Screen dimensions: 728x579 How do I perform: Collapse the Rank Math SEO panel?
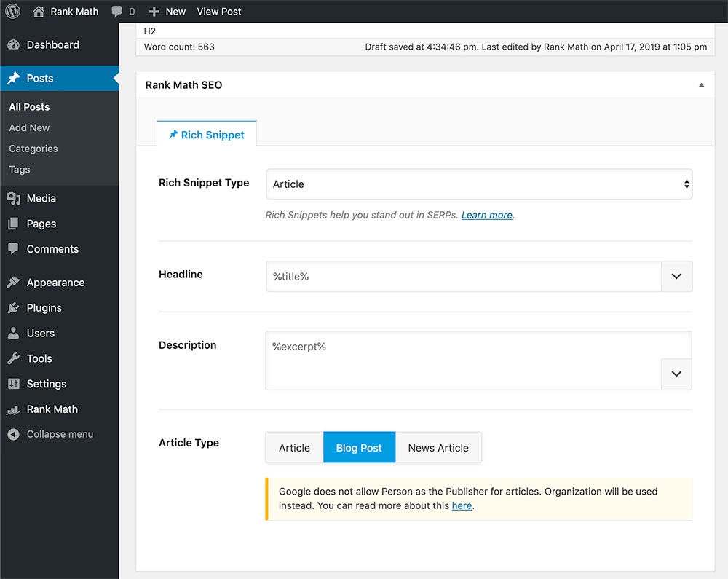tap(701, 85)
